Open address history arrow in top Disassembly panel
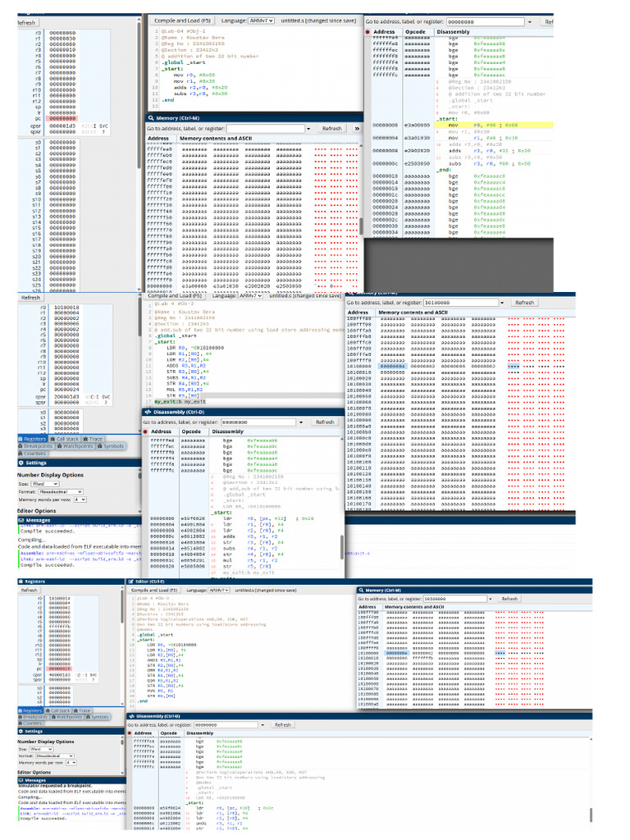 (x=530, y=22)
